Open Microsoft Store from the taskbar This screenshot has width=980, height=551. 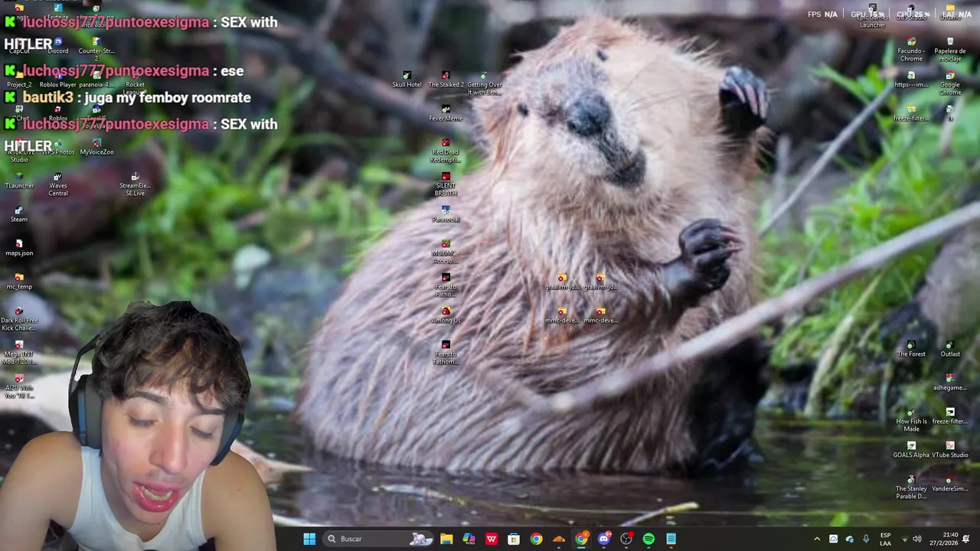[514, 539]
